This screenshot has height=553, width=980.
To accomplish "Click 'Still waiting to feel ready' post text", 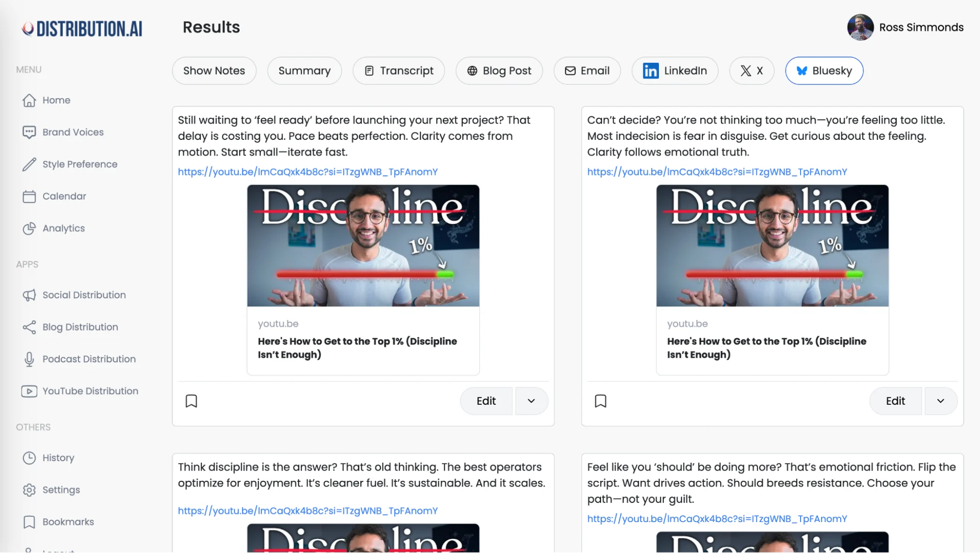I will [354, 136].
